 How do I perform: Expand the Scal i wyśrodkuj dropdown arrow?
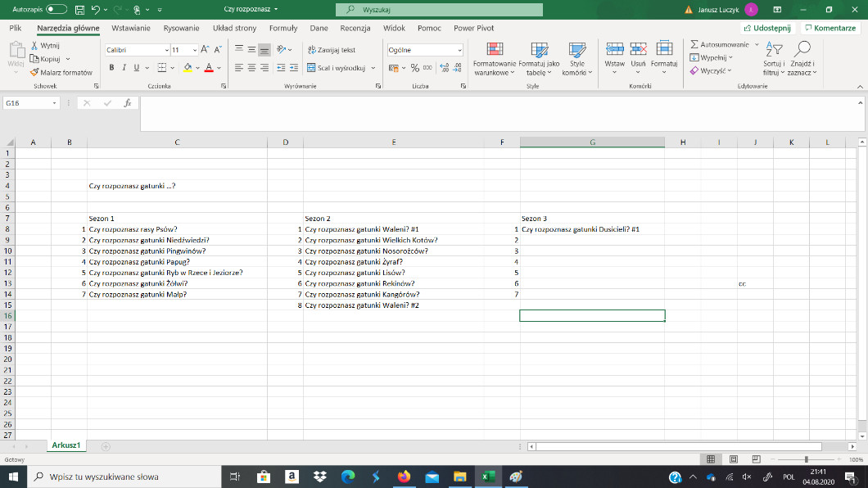pos(373,68)
